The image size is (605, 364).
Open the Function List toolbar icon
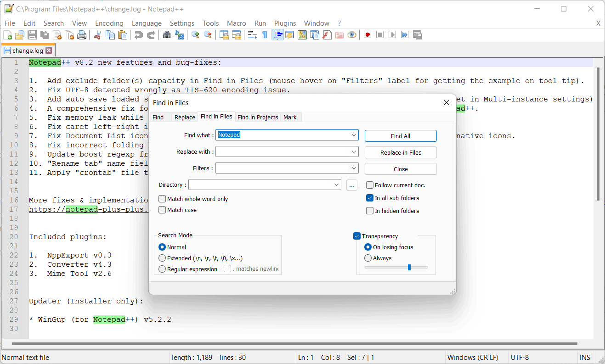[x=327, y=35]
